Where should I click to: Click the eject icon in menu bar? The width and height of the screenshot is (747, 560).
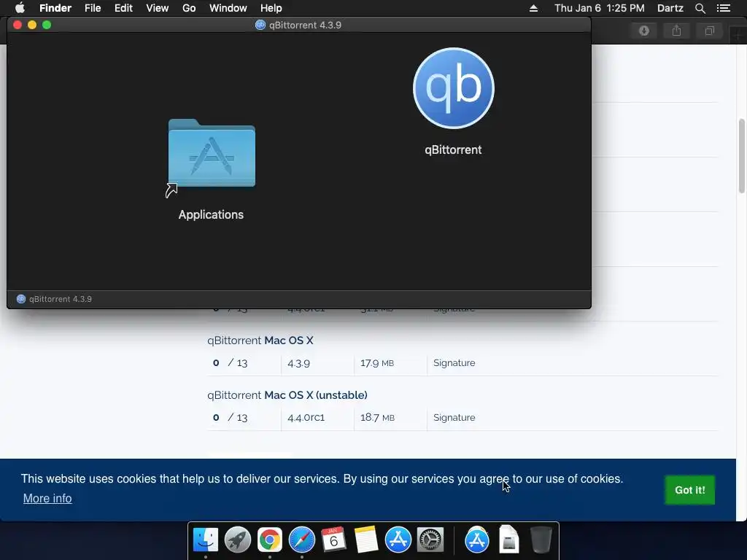click(x=533, y=8)
